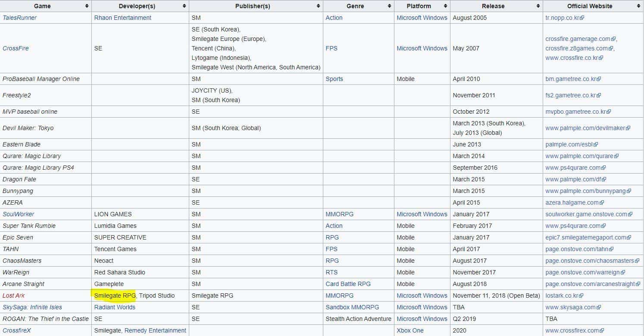Visit www.skysaga.com website link

click(x=573, y=307)
